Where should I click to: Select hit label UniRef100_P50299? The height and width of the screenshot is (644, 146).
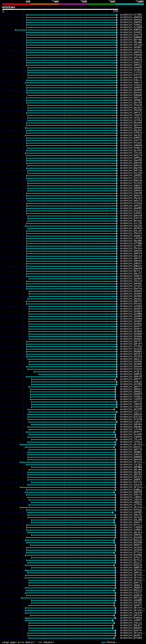click(x=131, y=110)
